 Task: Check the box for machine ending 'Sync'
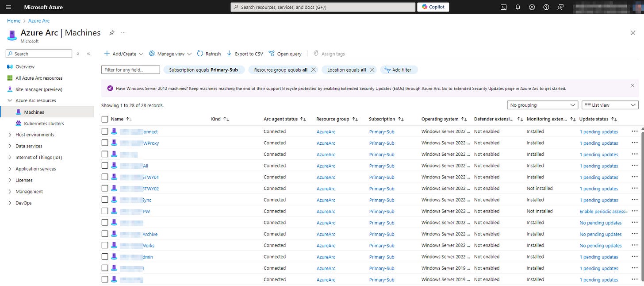105,200
